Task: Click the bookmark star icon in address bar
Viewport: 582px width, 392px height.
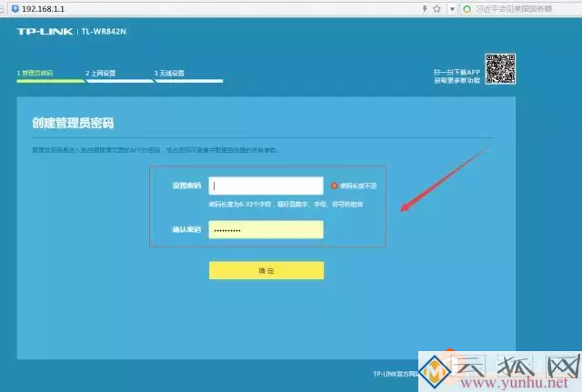Action: point(436,9)
